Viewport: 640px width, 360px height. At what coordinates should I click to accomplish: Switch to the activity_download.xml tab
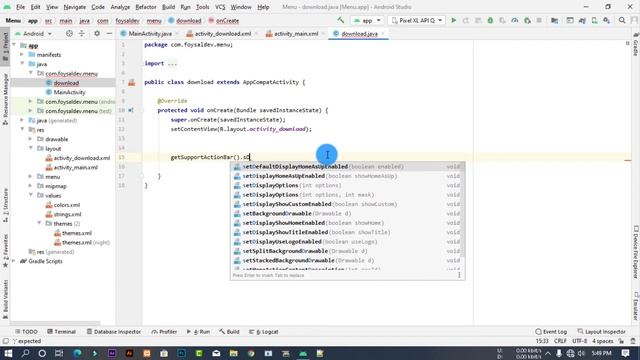[x=223, y=33]
